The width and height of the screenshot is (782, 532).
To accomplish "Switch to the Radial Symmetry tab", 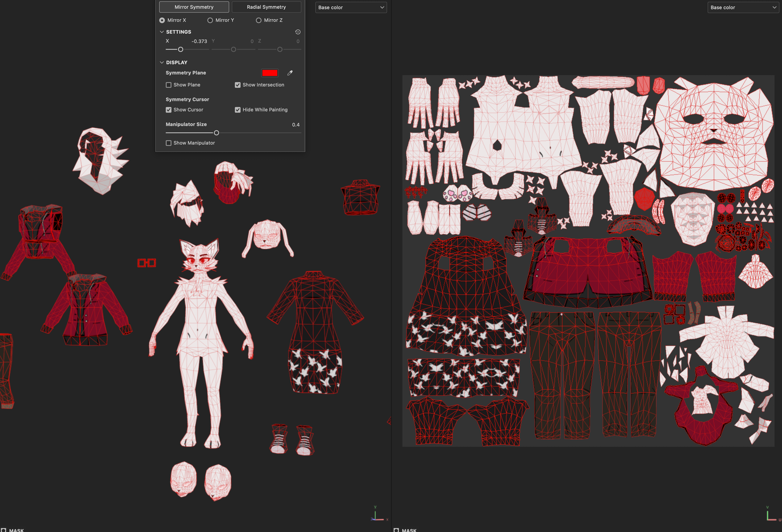I will coord(267,7).
